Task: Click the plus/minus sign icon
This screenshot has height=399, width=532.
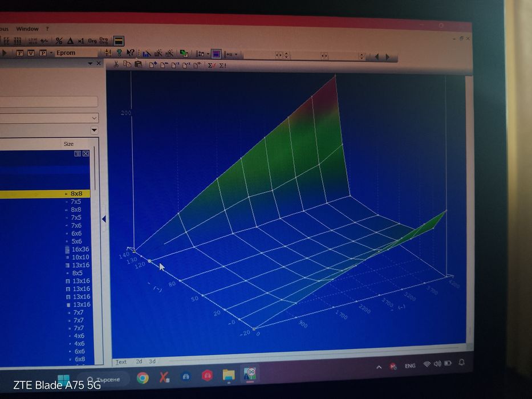Action: [44, 41]
